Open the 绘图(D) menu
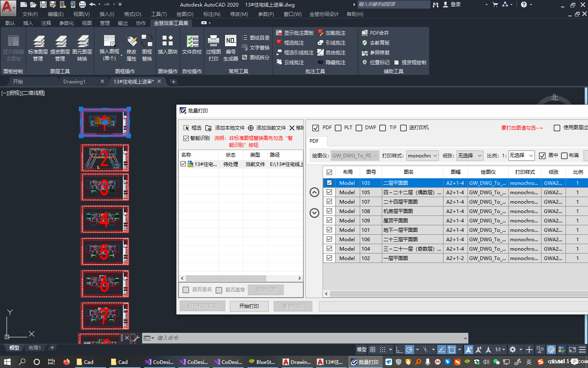This screenshot has width=588, height=368. [x=185, y=14]
